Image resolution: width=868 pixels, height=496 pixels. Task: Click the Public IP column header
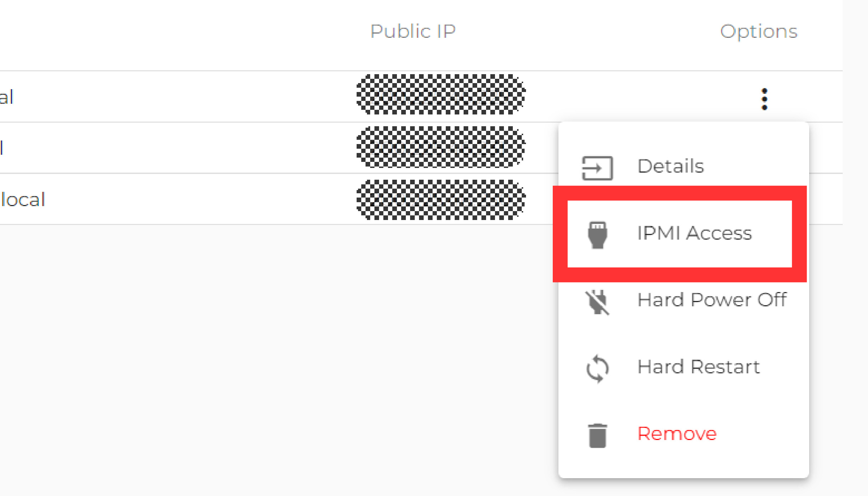point(413,31)
